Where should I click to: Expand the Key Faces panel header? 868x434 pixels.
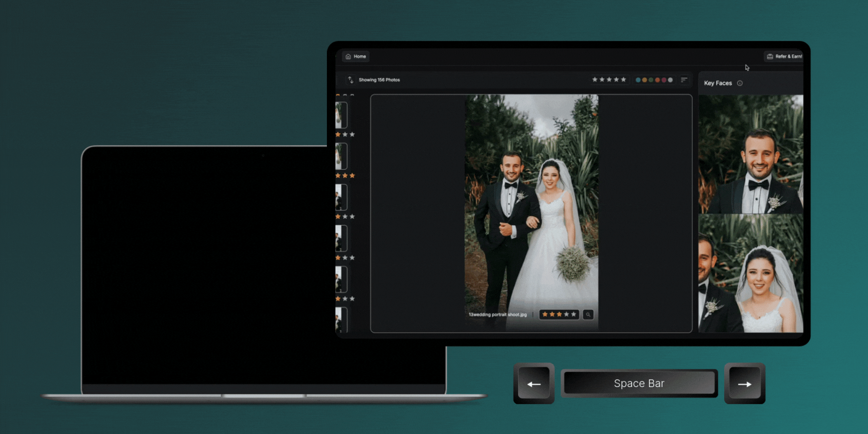(x=717, y=83)
